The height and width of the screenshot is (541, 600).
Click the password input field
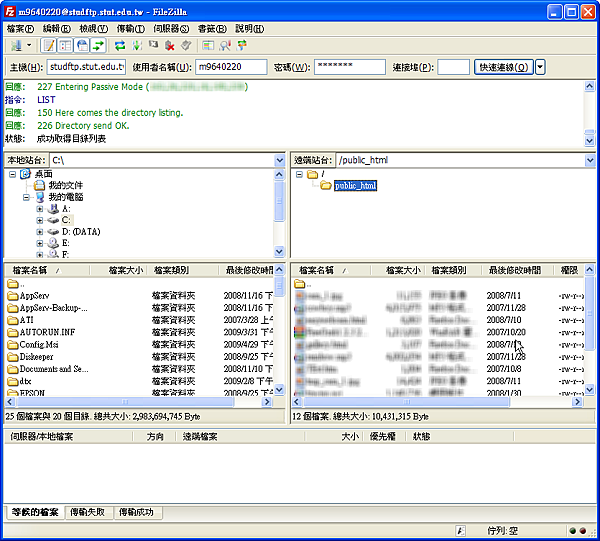350,67
